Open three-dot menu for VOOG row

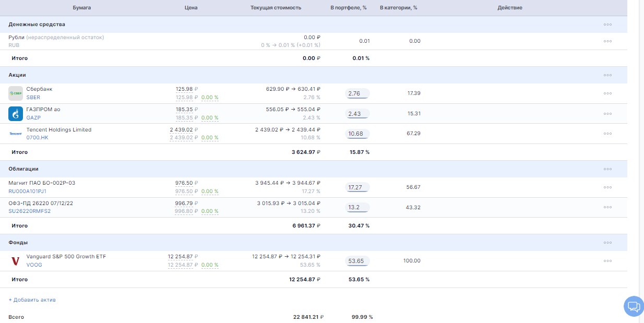[607, 261]
